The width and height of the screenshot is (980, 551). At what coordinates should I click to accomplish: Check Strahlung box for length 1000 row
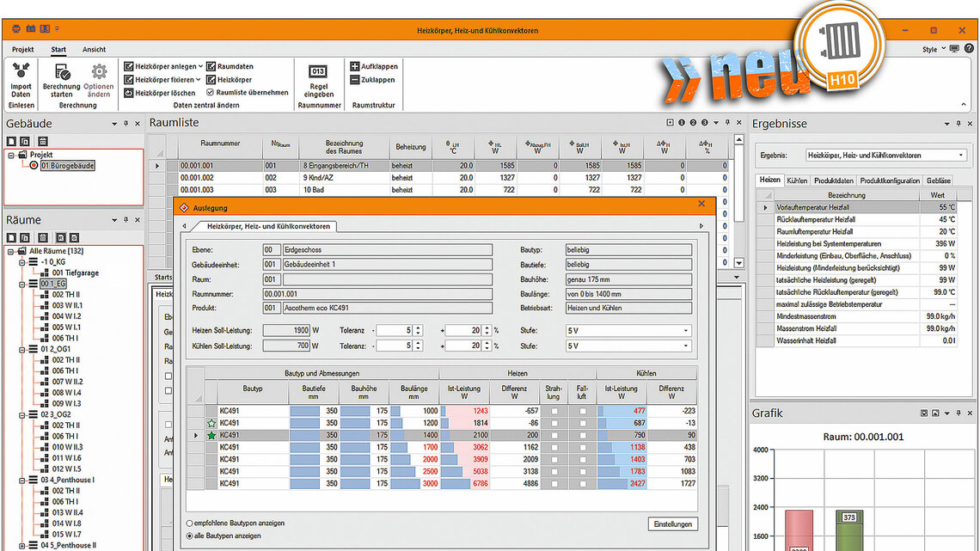point(554,411)
